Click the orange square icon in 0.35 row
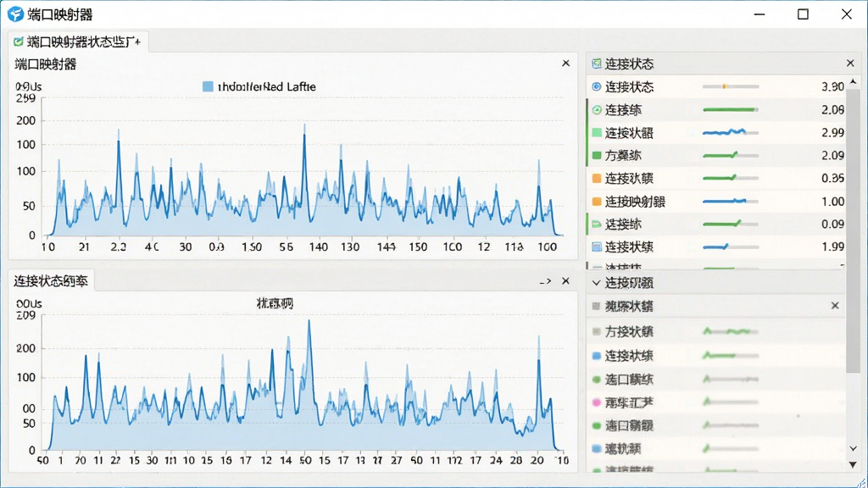 [x=596, y=178]
